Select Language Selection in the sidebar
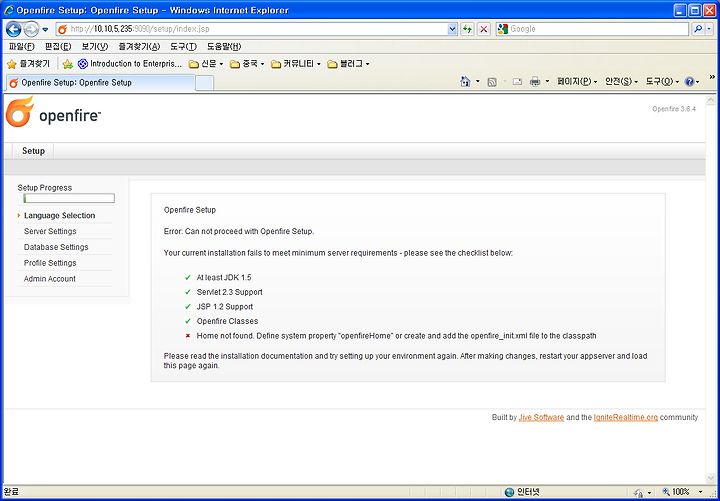Image resolution: width=720 pixels, height=501 pixels. click(x=59, y=215)
